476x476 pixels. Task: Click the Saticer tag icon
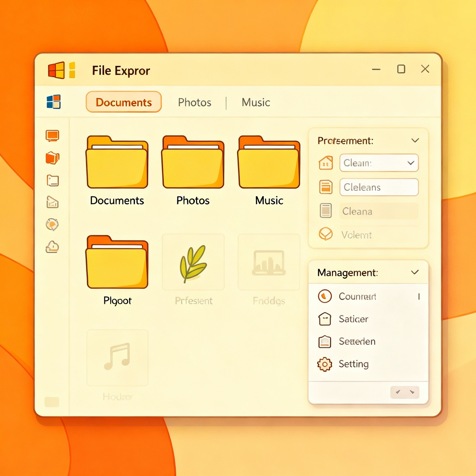coord(325,319)
